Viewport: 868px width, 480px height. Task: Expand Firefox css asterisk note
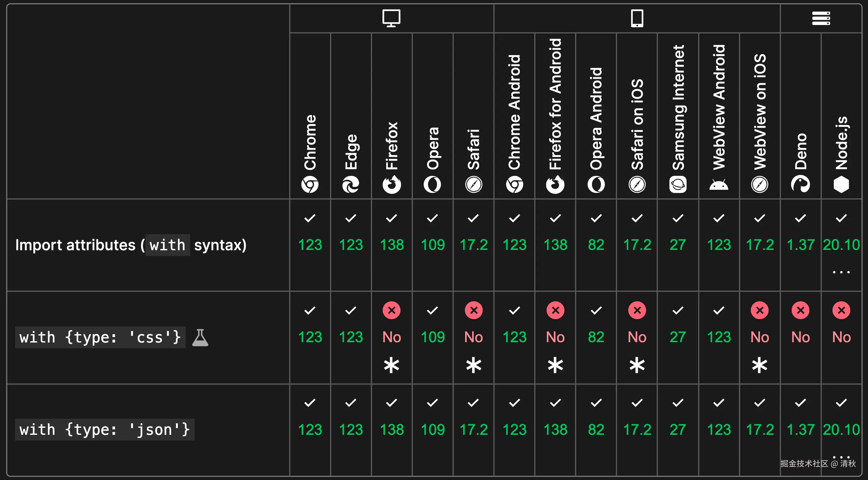[x=392, y=366]
